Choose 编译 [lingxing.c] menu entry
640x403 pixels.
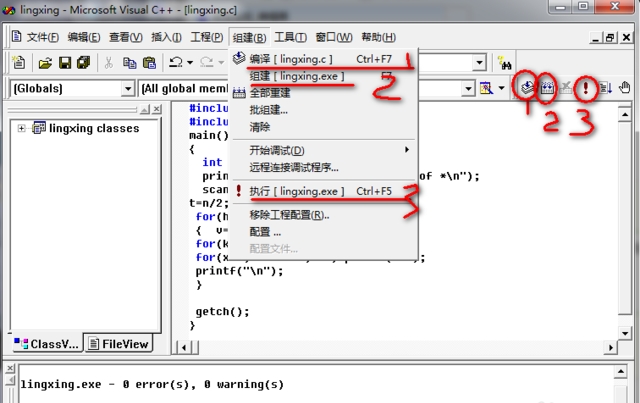click(x=323, y=59)
